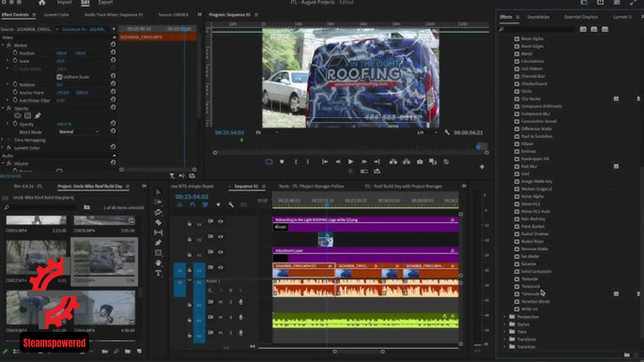This screenshot has width=644, height=362.
Task: Reset the Position parameter
Action: click(113, 53)
